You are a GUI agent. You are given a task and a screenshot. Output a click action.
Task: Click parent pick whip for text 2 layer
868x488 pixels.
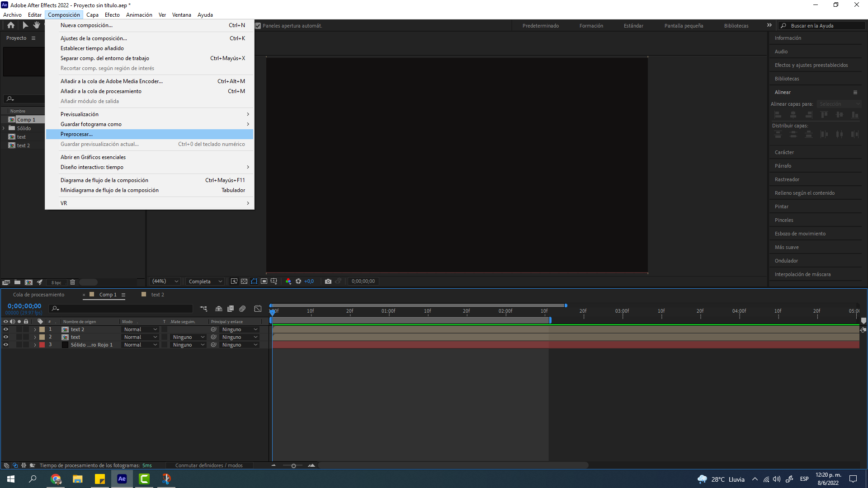click(x=214, y=329)
